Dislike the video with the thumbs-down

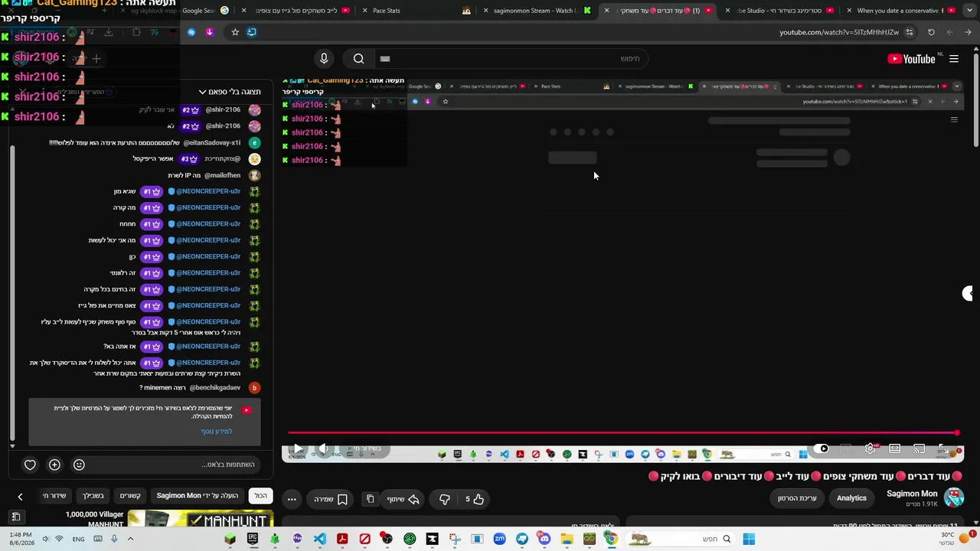coord(444,499)
